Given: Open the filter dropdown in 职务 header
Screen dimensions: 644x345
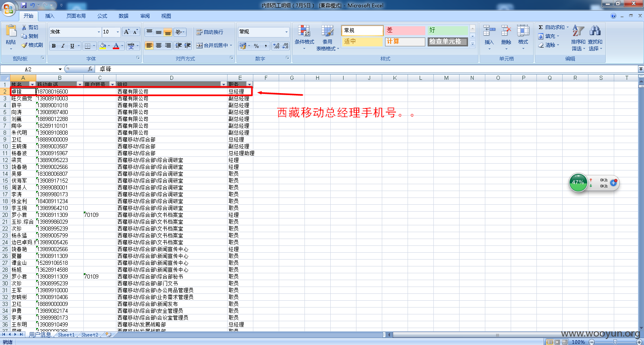Looking at the screenshot, I should tap(249, 84).
